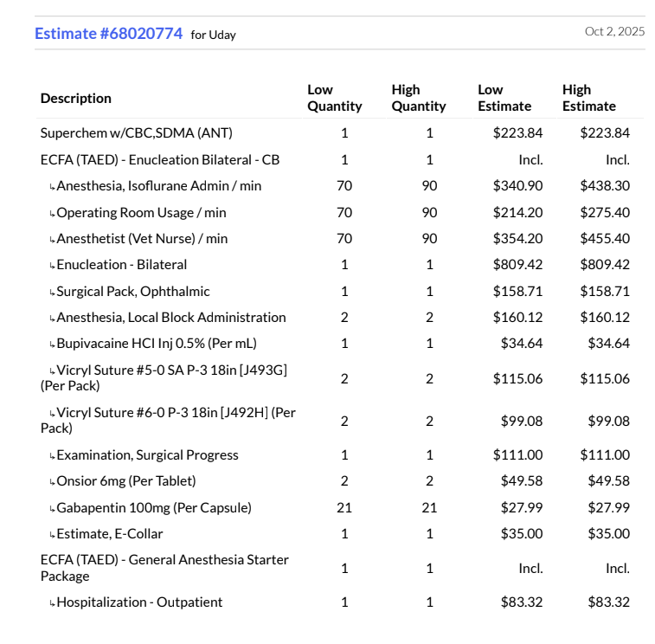Click sub-item arrow before Estimate, E-Collar
Screen dimensions: 655x644
tap(52, 535)
